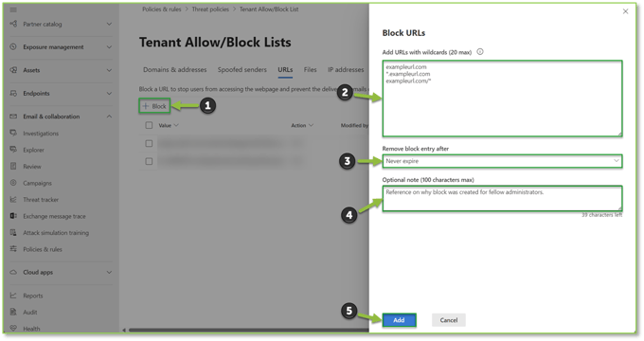
Task: Check the second blurred list row checkbox
Action: [149, 161]
